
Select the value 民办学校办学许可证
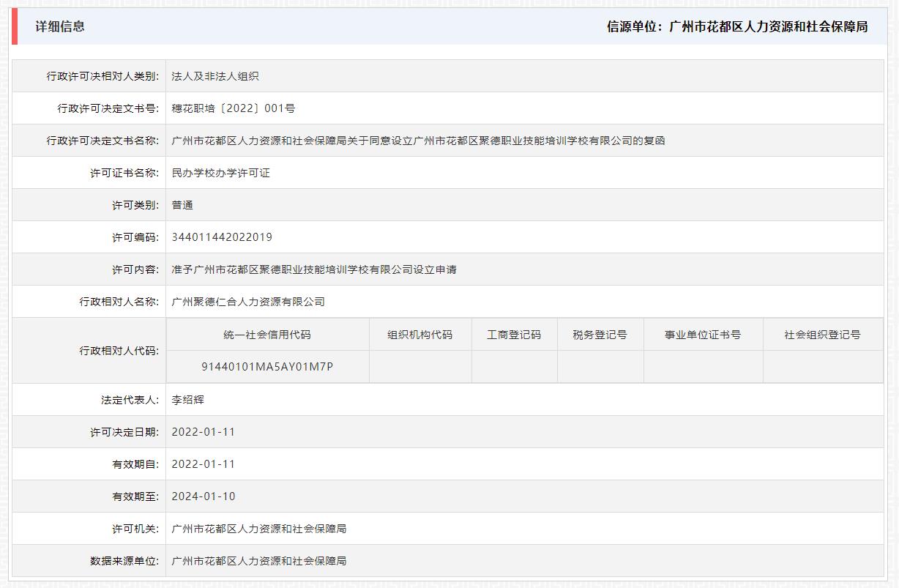click(220, 173)
